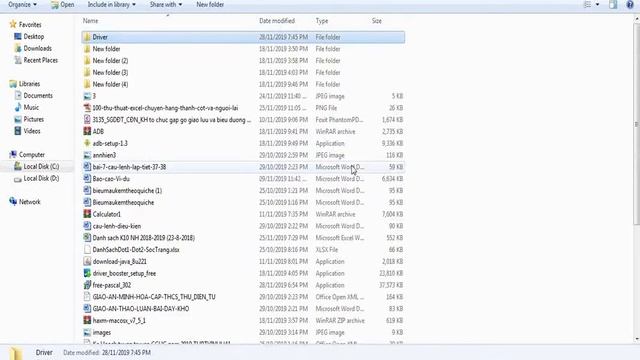Screen dimensions: 640x360
Task: Select the ADB WinRAR archive icon
Action: [x=87, y=131]
